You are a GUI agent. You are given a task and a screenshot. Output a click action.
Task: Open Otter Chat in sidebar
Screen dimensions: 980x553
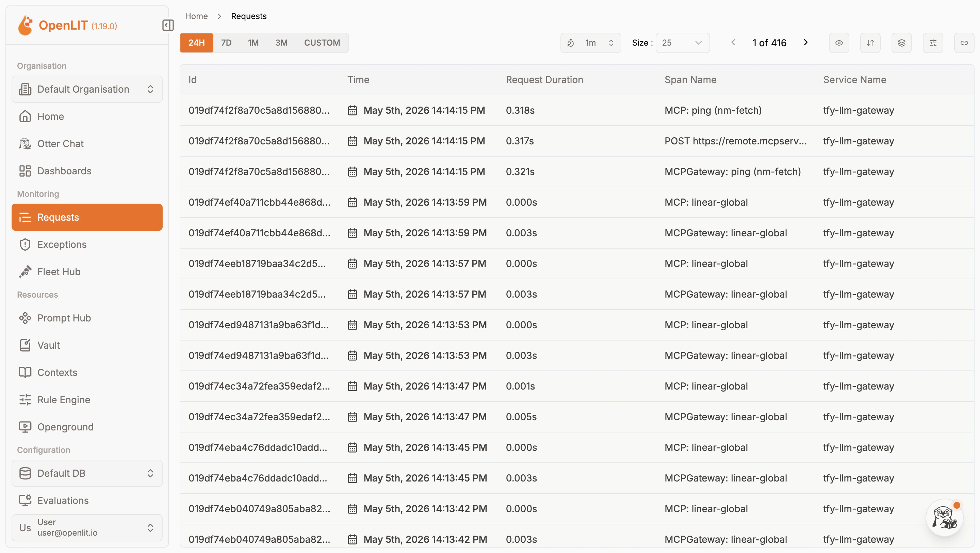[x=87, y=143]
